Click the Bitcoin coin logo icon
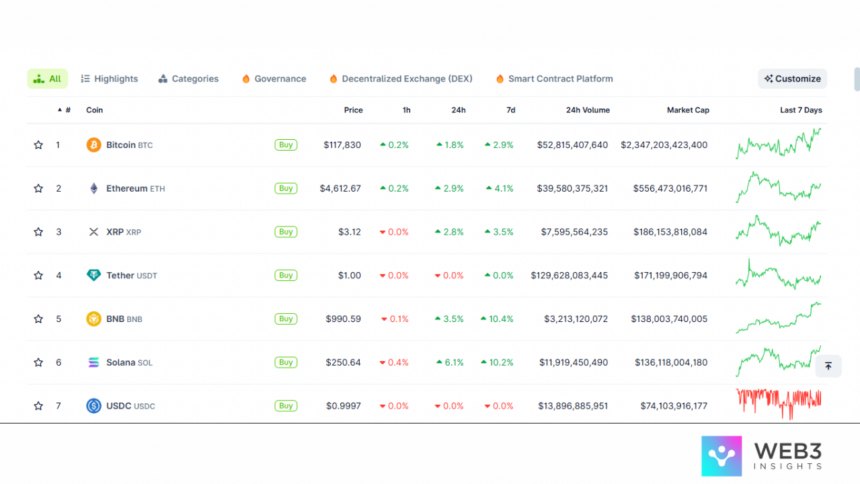The height and width of the screenshot is (484, 860). (x=94, y=145)
